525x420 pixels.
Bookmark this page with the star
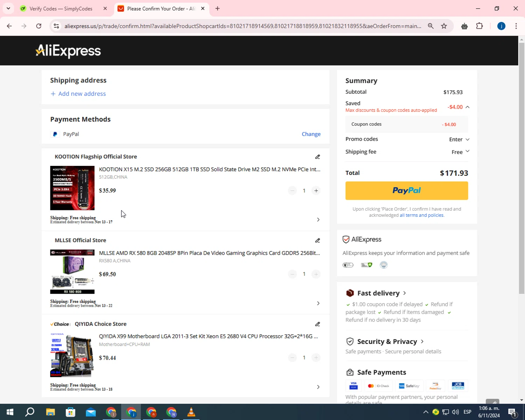[444, 26]
